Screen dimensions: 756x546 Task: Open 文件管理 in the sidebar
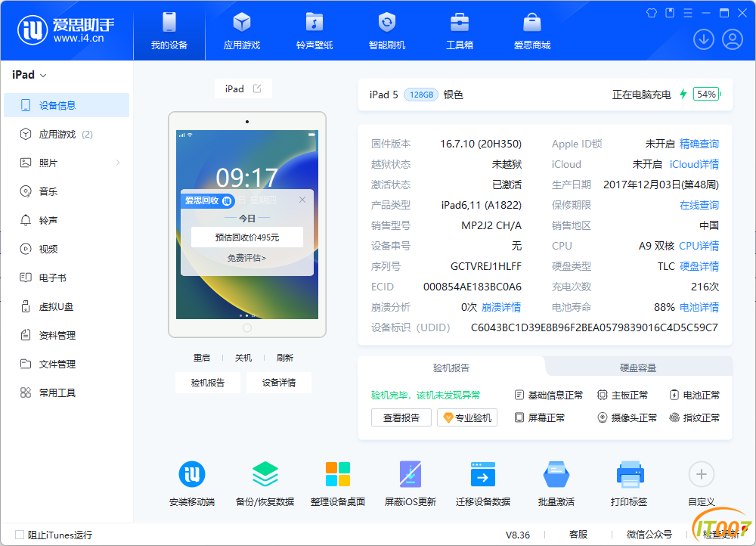tap(67, 365)
